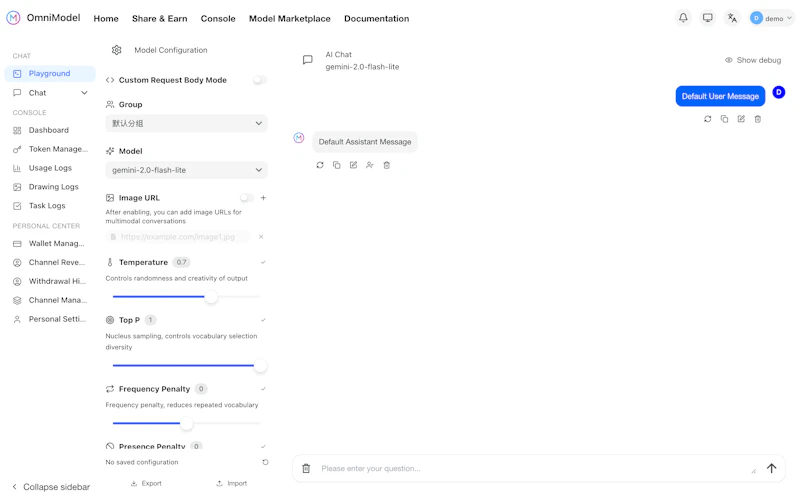800x500 pixels.
Task: Click the blue D user avatar in chat
Action: pyautogui.click(x=779, y=92)
